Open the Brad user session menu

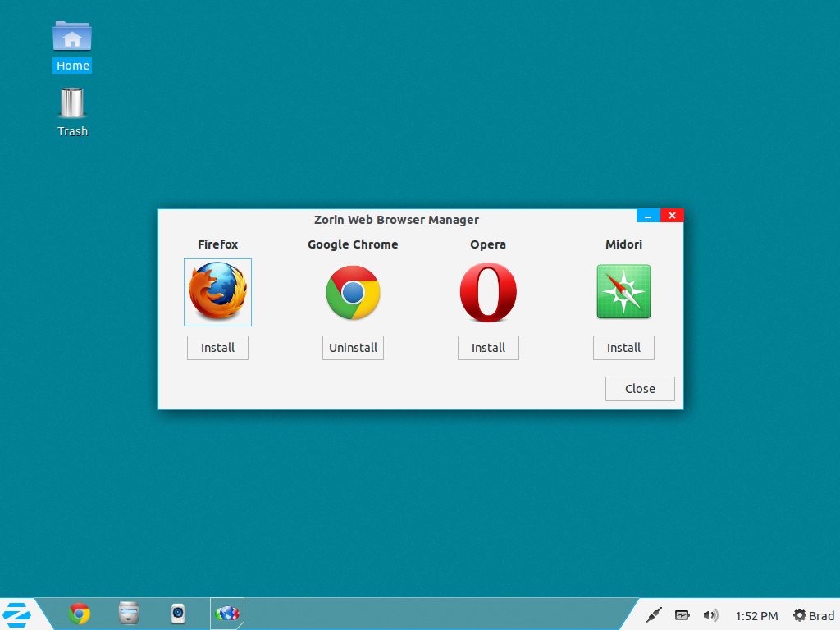click(813, 616)
